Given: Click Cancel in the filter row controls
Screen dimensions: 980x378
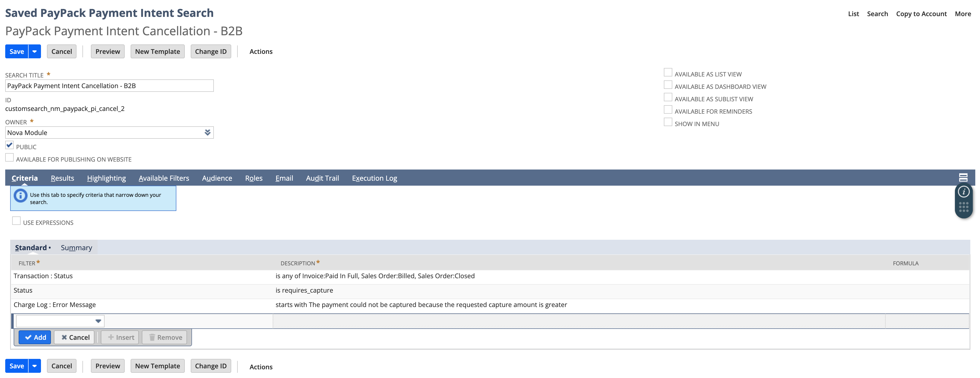Looking at the screenshot, I should point(74,338).
